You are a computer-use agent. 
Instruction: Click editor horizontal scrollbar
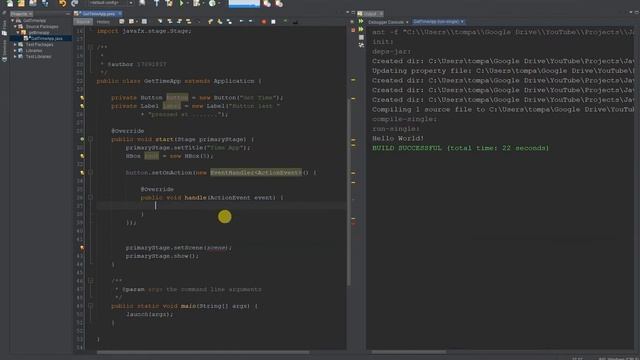[203, 352]
